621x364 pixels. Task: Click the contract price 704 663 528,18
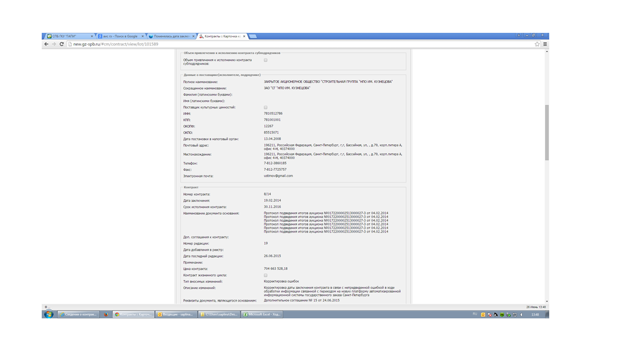tap(275, 268)
